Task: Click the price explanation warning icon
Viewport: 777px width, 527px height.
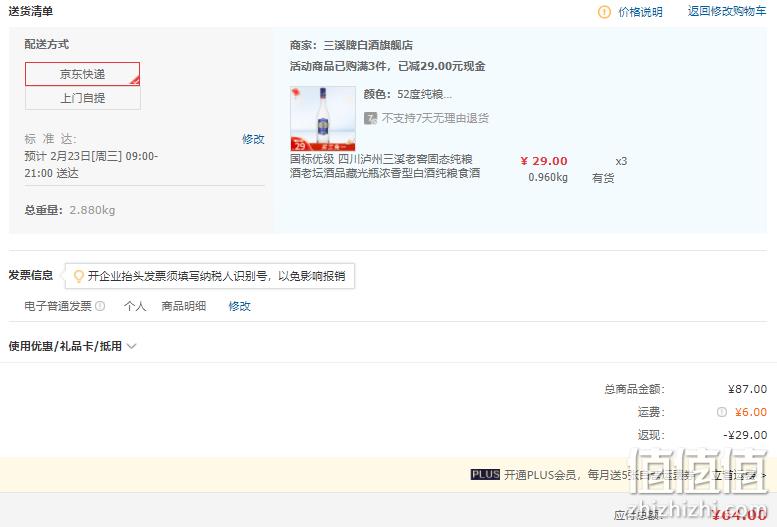Action: coord(604,12)
